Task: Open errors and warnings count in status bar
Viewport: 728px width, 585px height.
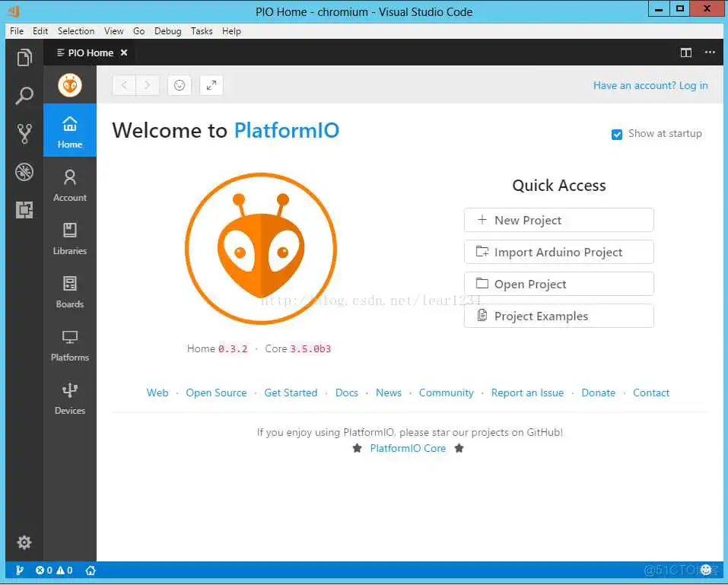Action: point(54,570)
